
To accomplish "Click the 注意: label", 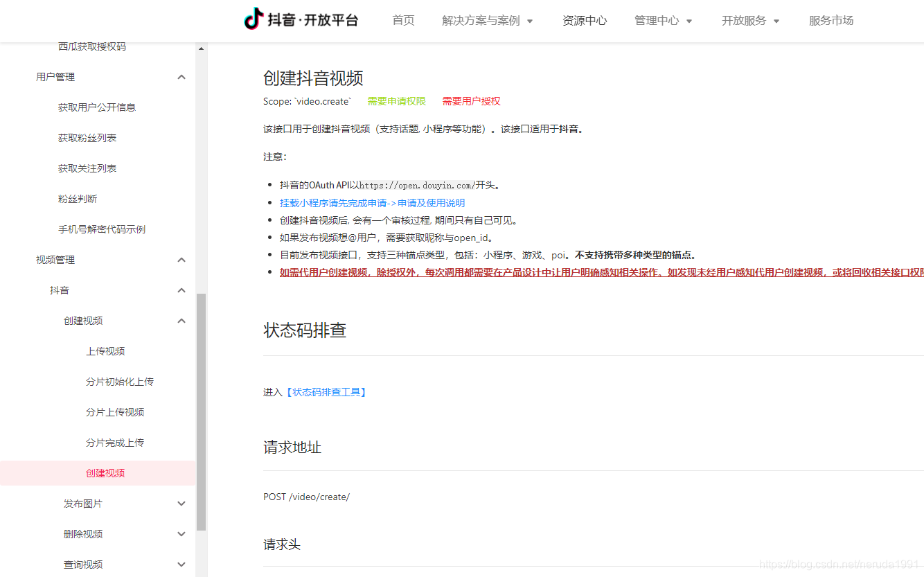I will 275,157.
